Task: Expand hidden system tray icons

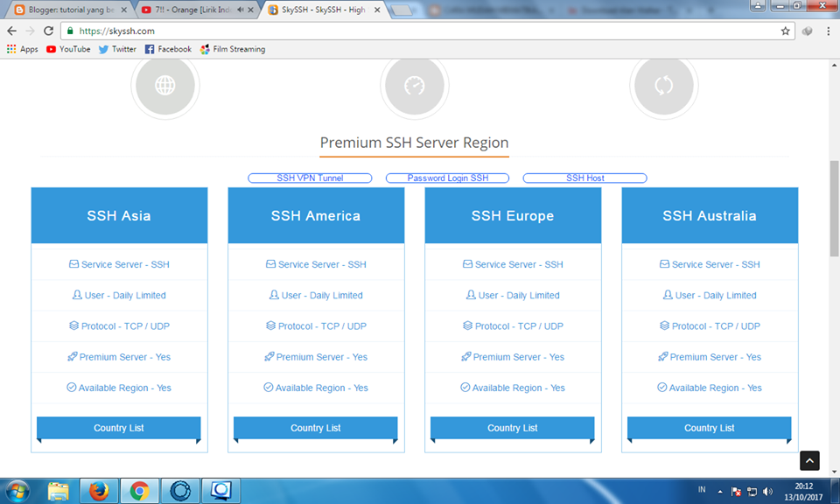Action: [719, 490]
